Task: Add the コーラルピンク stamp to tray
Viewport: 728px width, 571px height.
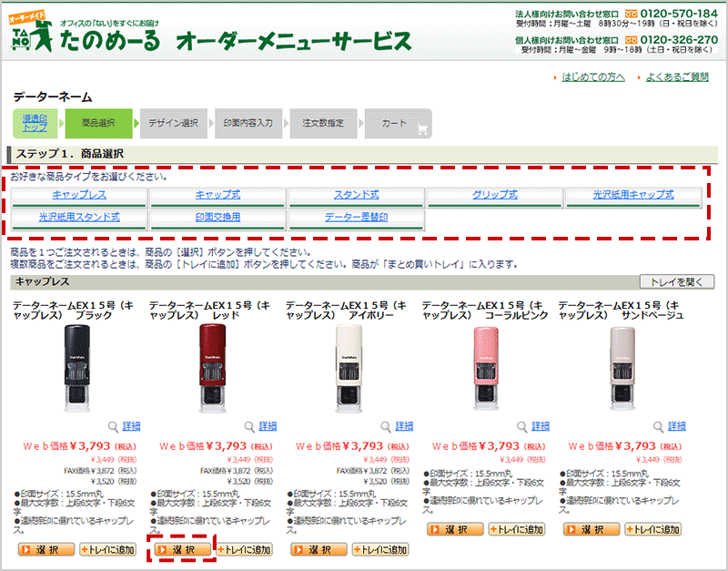Action: click(517, 529)
